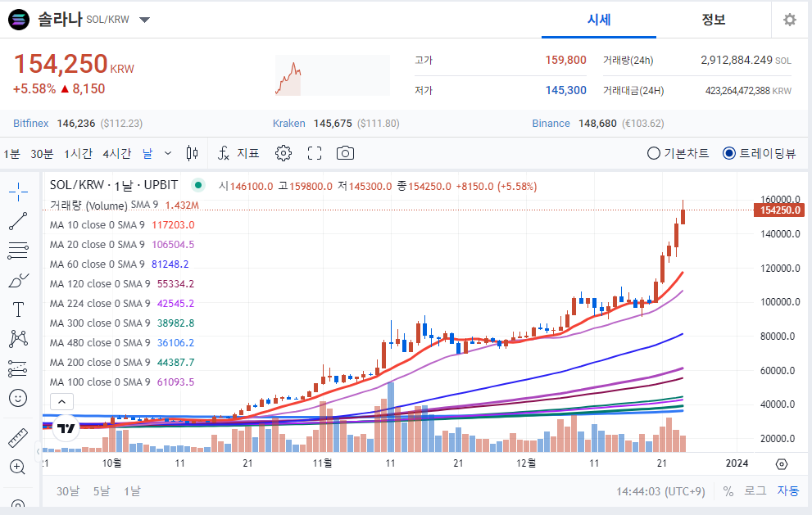Click the 145,300 low price value
The height and width of the screenshot is (515, 812).
565,90
